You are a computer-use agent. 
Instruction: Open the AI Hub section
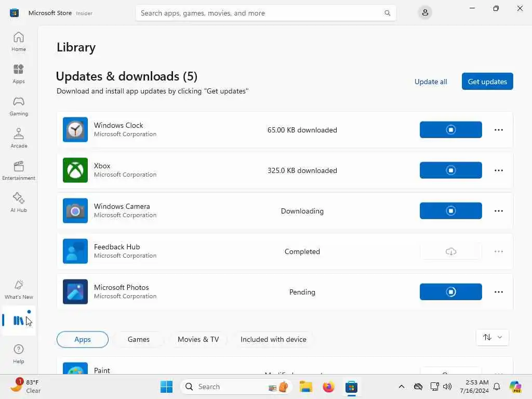[19, 203]
